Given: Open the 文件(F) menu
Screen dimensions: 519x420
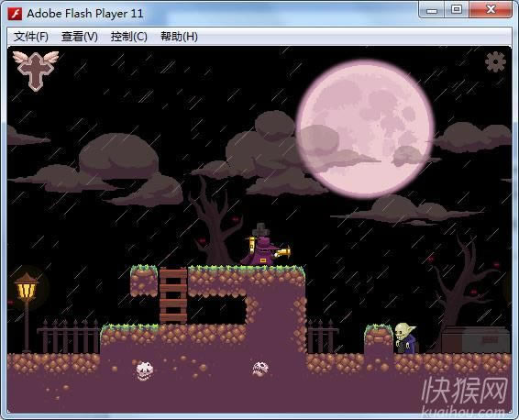Looking at the screenshot, I should pyautogui.click(x=31, y=37).
